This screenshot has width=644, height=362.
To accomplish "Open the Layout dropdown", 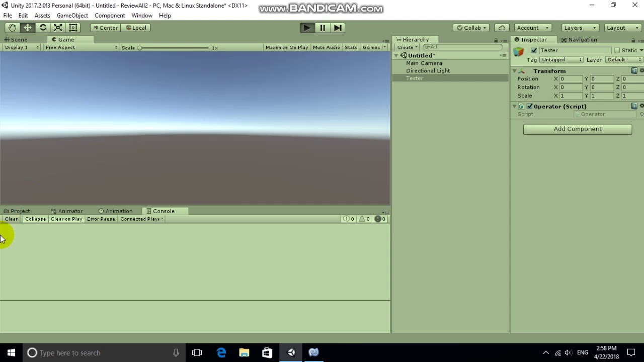I will click(x=623, y=28).
